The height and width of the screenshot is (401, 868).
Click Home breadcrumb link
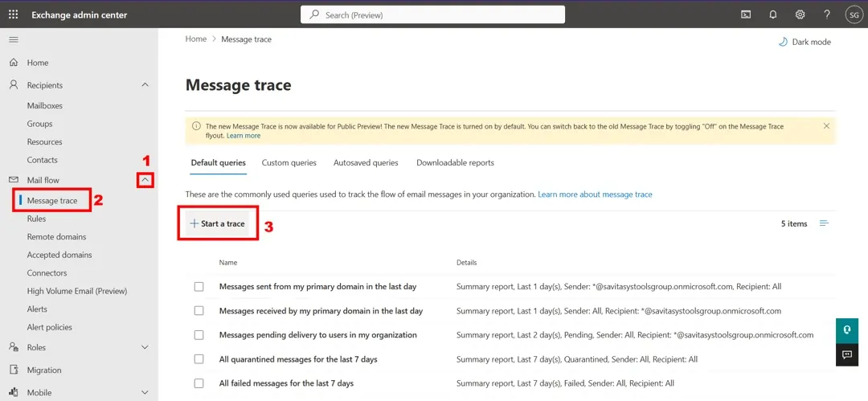[196, 39]
